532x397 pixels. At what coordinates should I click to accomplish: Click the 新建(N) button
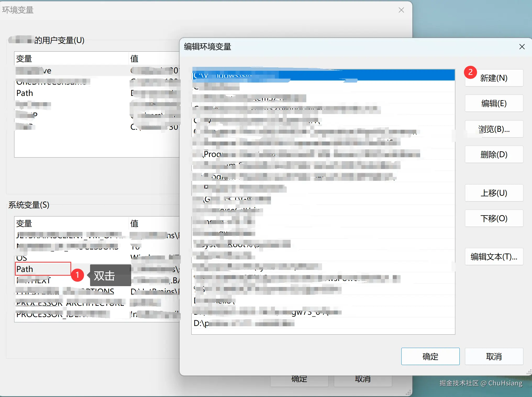[494, 78]
